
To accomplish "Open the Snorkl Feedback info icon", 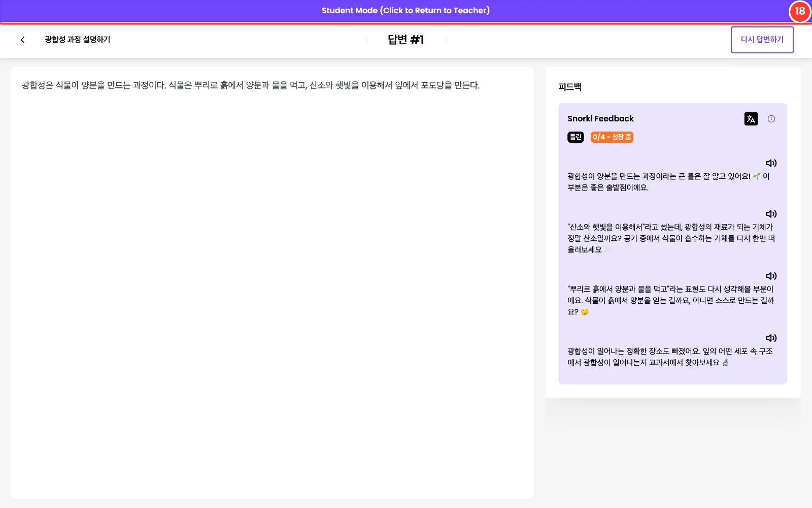I will [771, 119].
